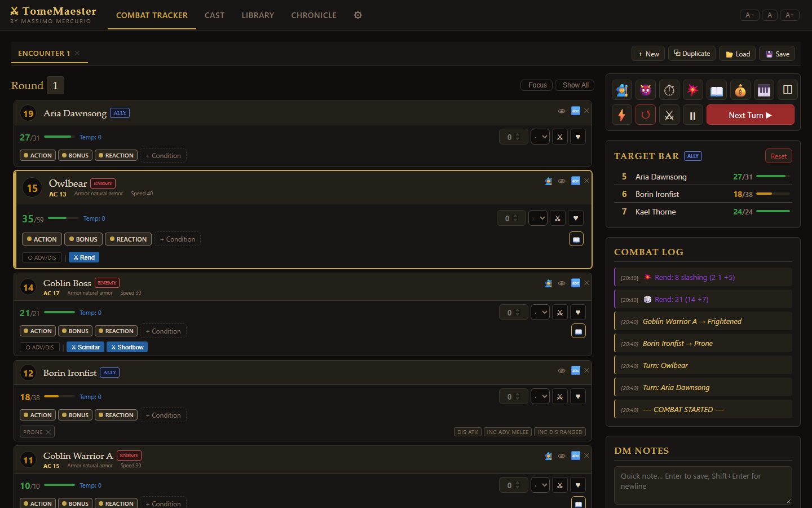Click the purple monster icon in the toolbar

click(x=646, y=90)
